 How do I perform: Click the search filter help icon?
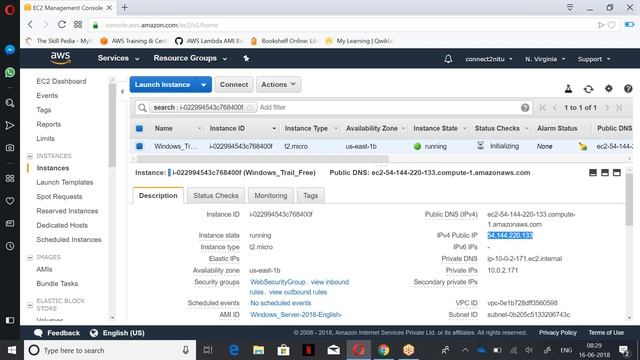[525, 107]
